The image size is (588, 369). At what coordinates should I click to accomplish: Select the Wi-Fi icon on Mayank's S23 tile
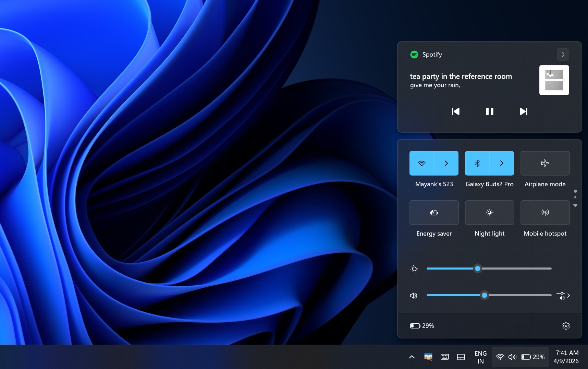click(422, 163)
